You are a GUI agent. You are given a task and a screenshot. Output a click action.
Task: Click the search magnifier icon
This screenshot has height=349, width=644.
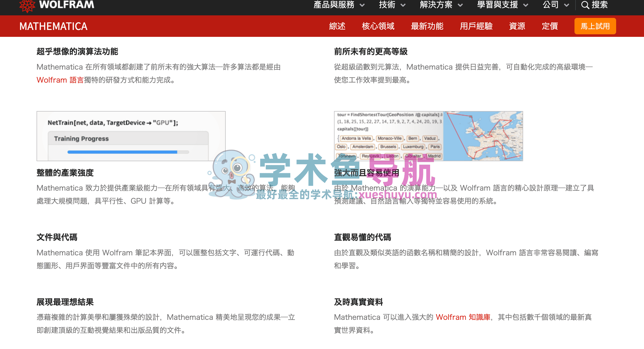(x=585, y=5)
